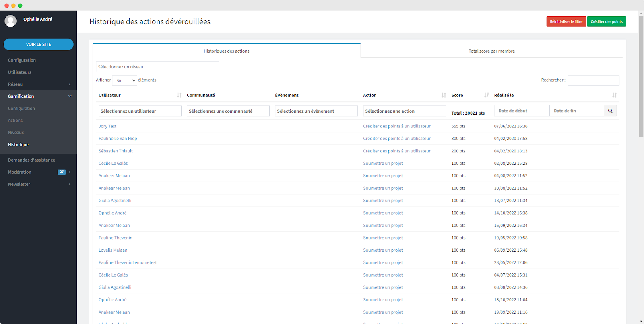Sort by Action column arrows
The image size is (644, 324).
[x=444, y=95]
